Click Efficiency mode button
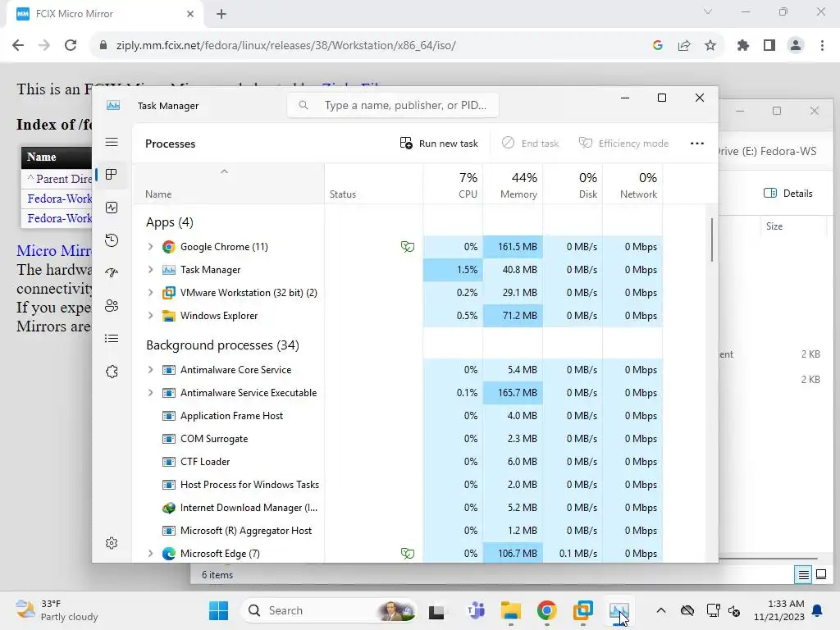The width and height of the screenshot is (840, 630). pos(623,144)
